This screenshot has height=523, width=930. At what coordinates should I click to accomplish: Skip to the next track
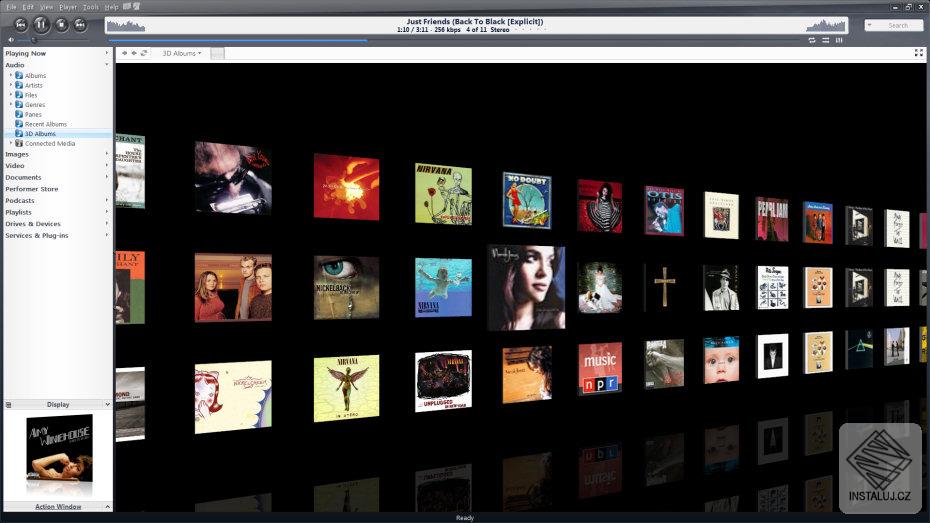80,24
